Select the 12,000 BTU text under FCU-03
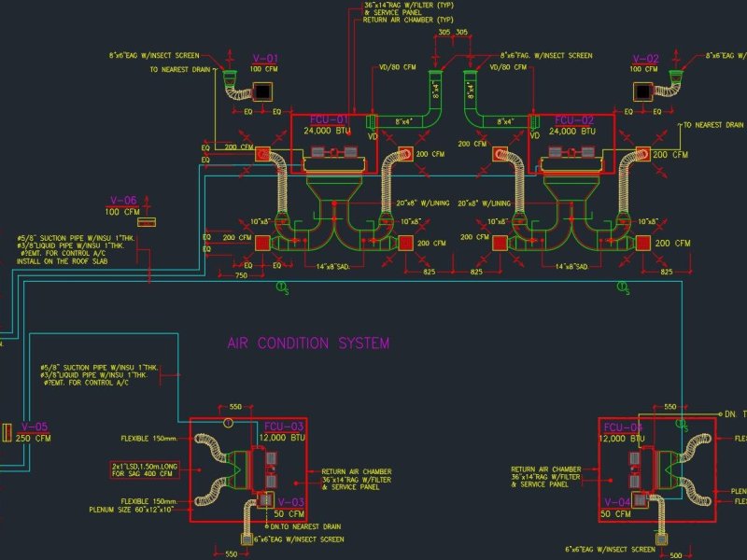Viewport: 747px width, 560px height. (x=282, y=437)
